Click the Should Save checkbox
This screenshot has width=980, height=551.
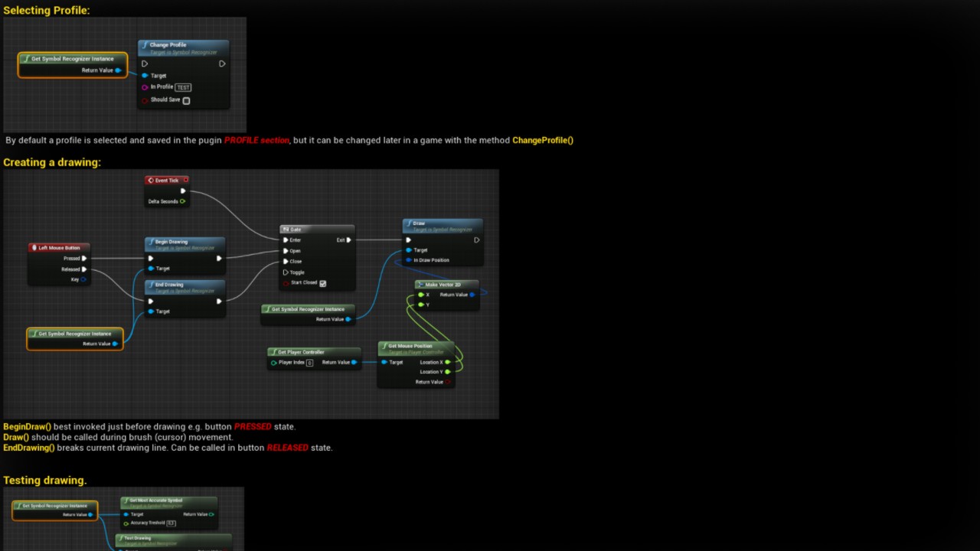pyautogui.click(x=186, y=100)
